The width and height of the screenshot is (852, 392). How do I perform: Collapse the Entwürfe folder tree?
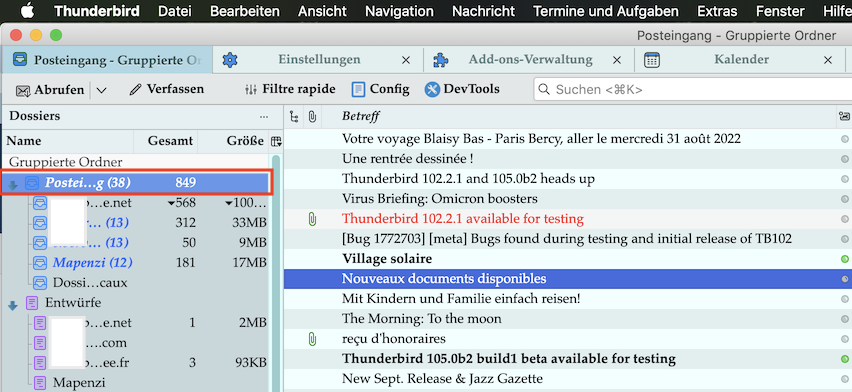click(13, 306)
